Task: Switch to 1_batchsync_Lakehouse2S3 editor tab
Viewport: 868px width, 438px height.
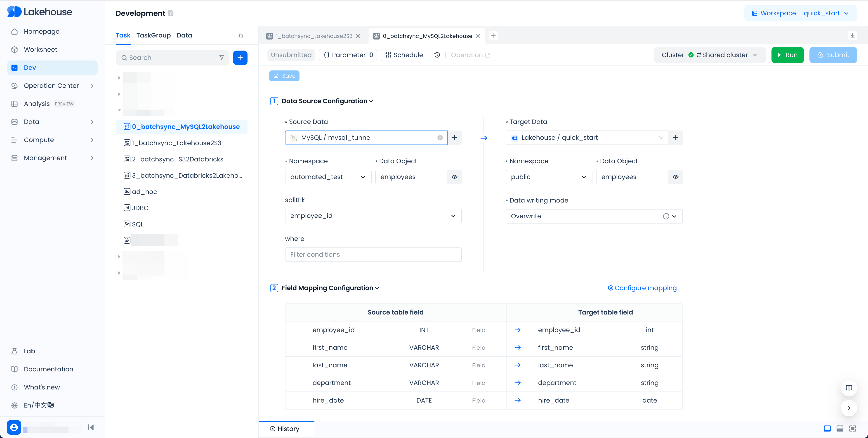Action: click(x=313, y=36)
